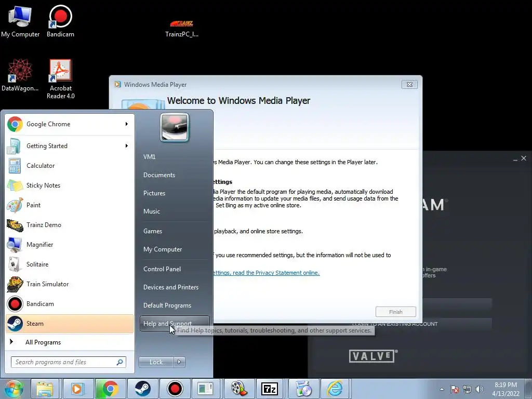Close the Steam login window
The width and height of the screenshot is (532, 399).
pyautogui.click(x=524, y=158)
